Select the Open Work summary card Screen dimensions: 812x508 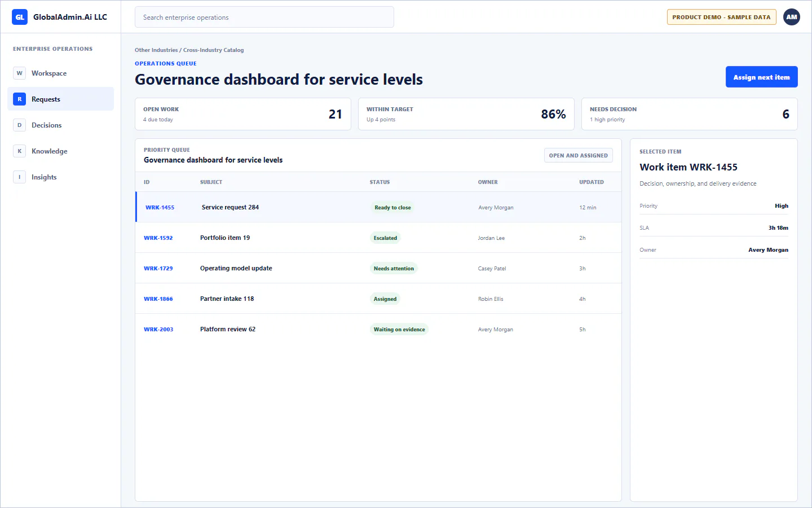[243, 114]
